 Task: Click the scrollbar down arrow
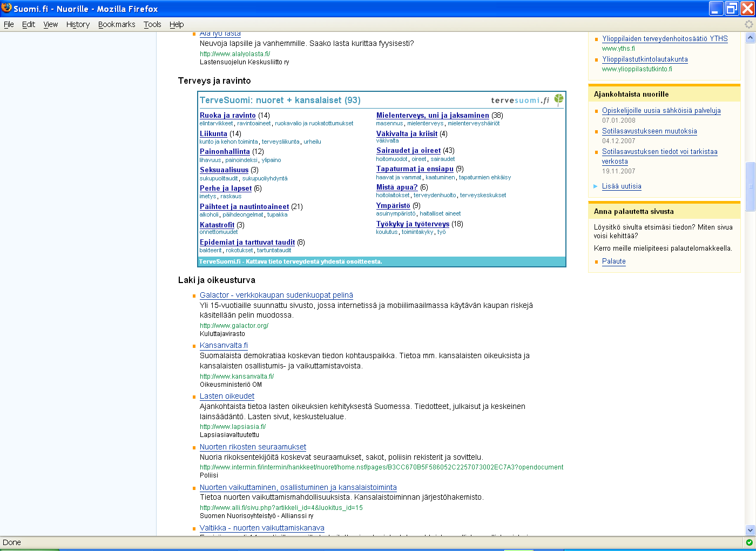click(750, 530)
